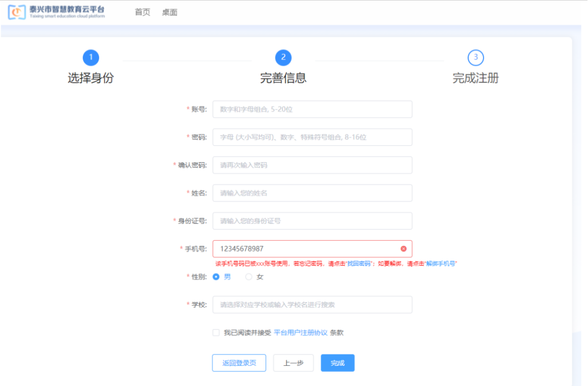Click step 3 circle 完成注册

click(x=475, y=58)
